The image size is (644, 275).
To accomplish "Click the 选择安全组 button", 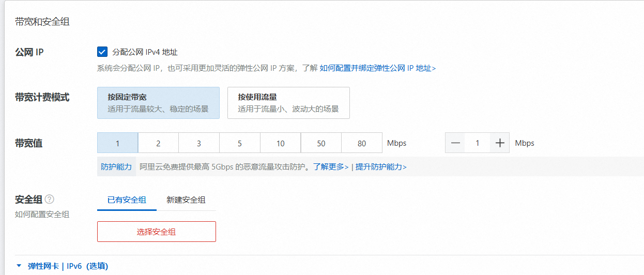I will [x=156, y=232].
